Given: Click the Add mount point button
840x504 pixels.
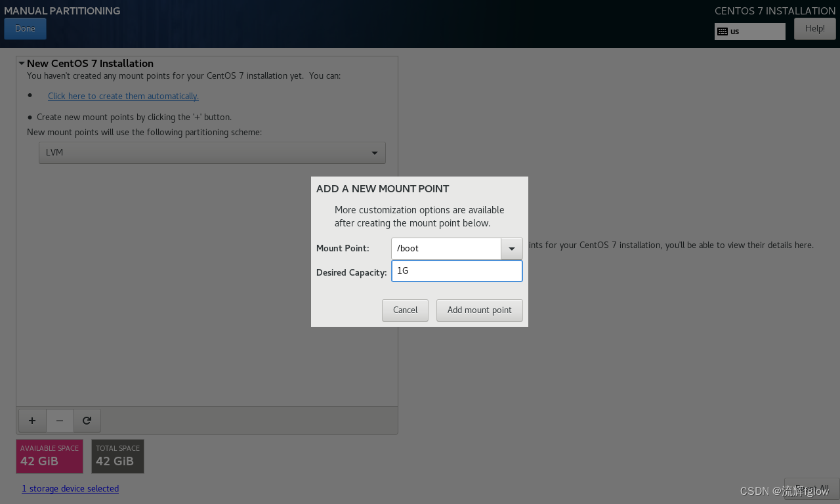Looking at the screenshot, I should coord(480,310).
